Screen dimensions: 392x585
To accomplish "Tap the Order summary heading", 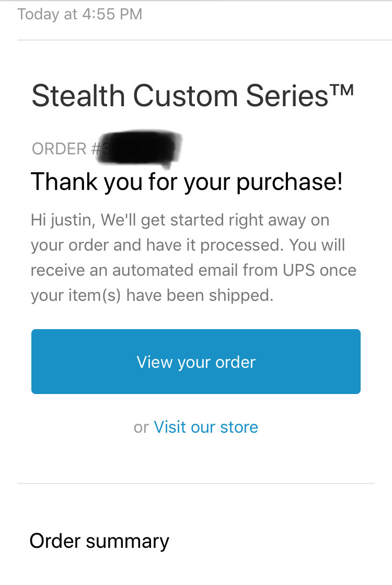I will click(x=99, y=542).
